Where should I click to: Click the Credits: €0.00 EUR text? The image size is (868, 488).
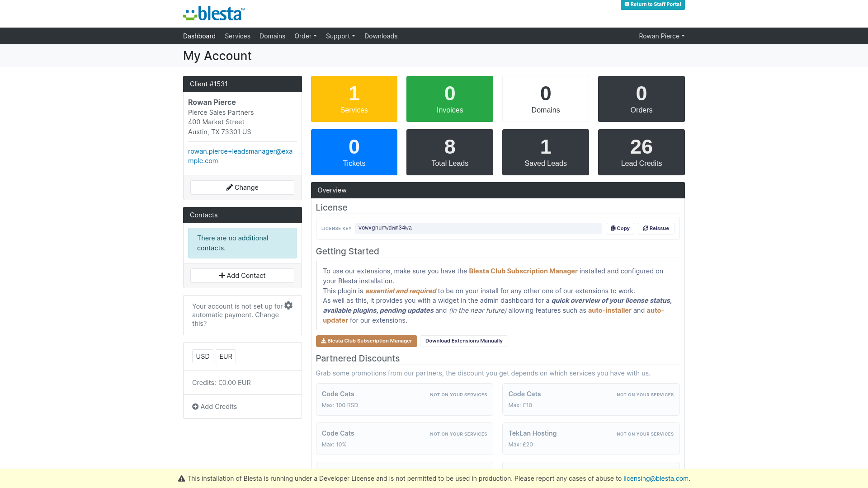[x=222, y=383]
